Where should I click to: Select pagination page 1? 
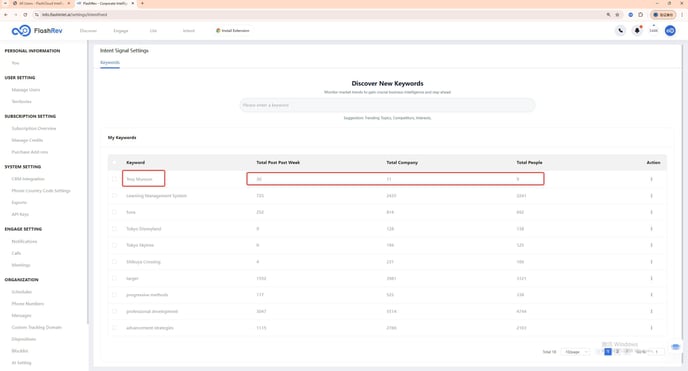(x=608, y=352)
